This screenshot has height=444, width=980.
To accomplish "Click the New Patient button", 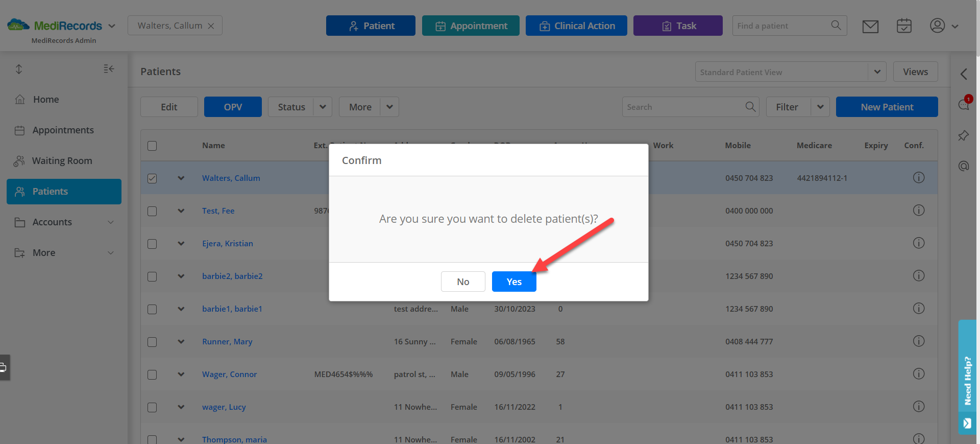I will tap(887, 107).
